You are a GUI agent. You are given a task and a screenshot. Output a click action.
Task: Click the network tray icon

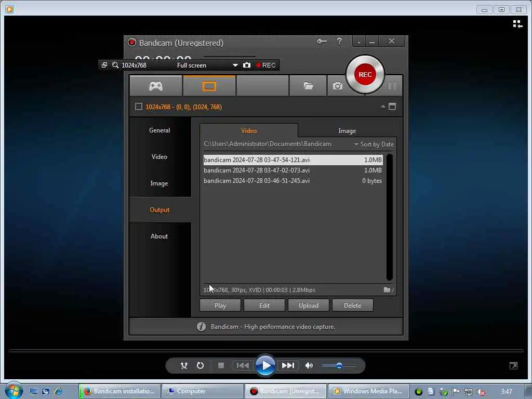pyautogui.click(x=469, y=392)
